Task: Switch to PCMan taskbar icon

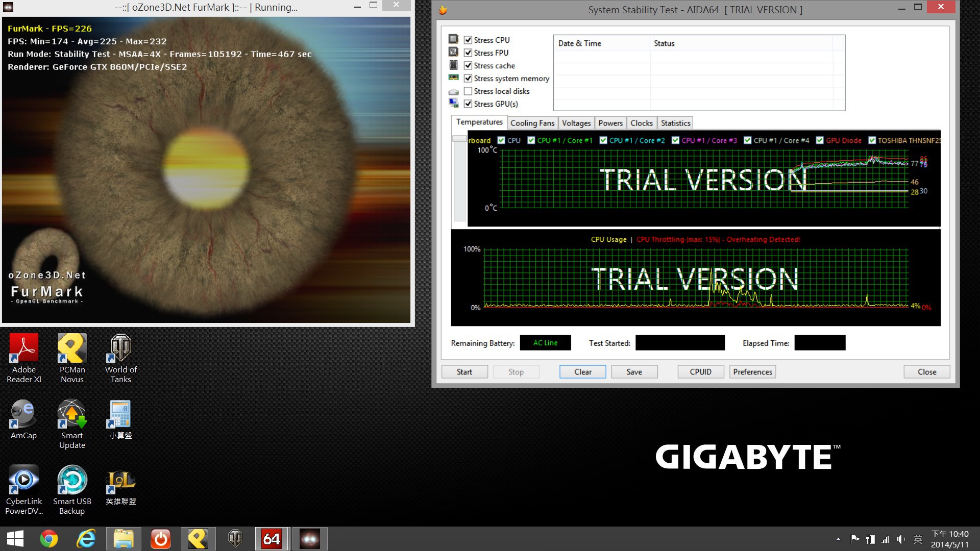Action: tap(198, 539)
